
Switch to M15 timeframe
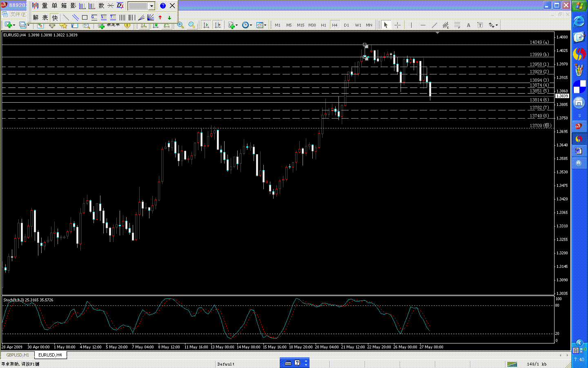click(x=301, y=25)
